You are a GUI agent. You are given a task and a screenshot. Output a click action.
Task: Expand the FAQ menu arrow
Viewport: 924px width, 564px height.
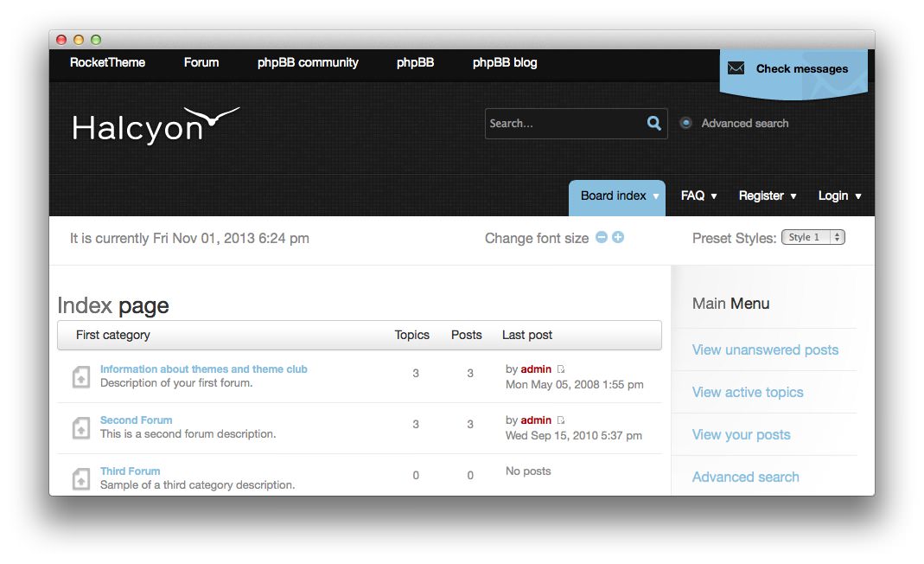tap(714, 196)
